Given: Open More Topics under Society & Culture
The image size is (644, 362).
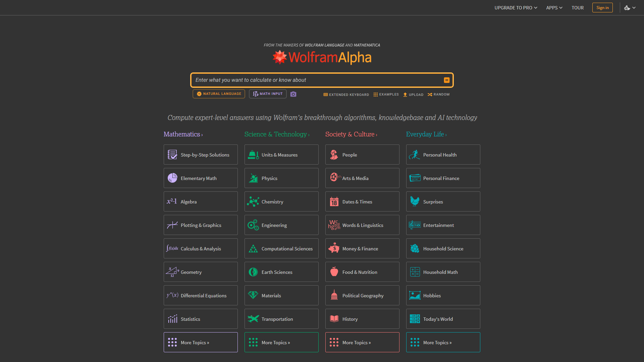Looking at the screenshot, I should [x=362, y=342].
